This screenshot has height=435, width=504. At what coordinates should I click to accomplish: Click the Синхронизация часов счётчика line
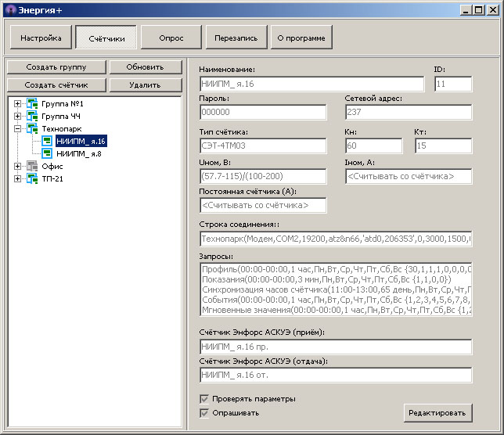tap(337, 289)
